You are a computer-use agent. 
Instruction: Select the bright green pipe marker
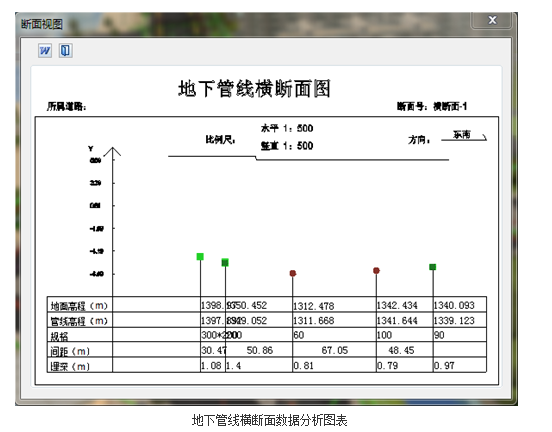[200, 257]
